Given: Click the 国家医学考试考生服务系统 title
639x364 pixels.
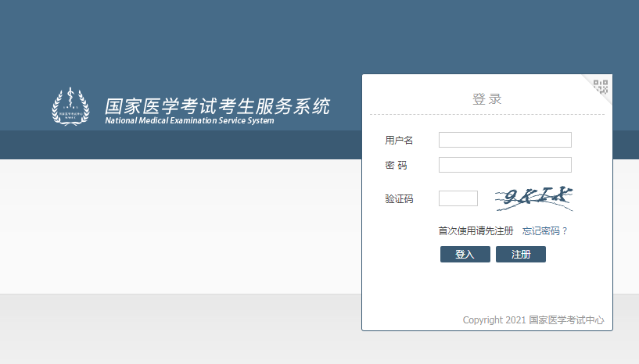Looking at the screenshot, I should pos(217,105).
